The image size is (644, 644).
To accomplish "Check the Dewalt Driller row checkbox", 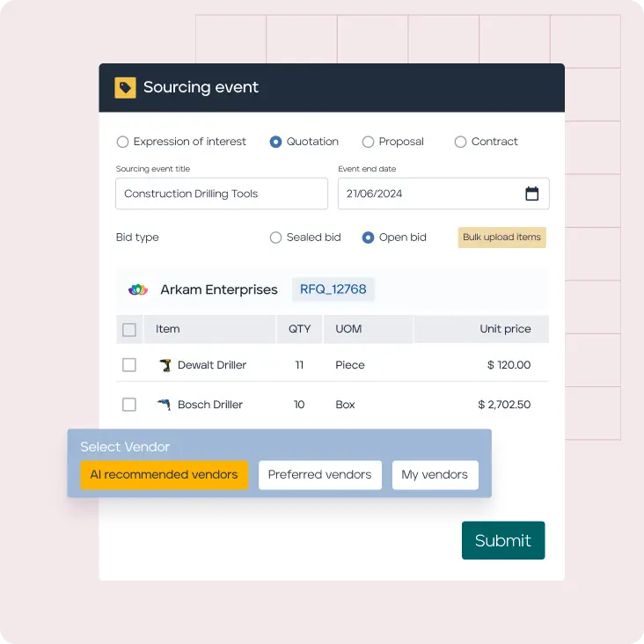I will 129,365.
